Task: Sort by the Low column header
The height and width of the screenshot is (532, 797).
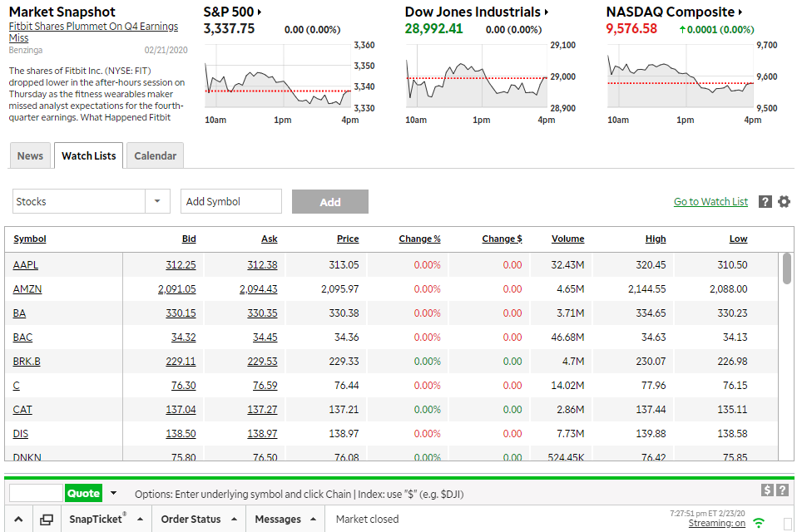Action: point(738,239)
